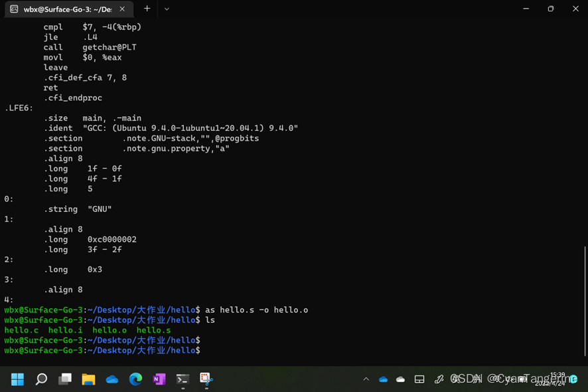Click the terminal vertical scrollbar thumb
Viewport: 588px width, 392px height.
tap(585, 301)
